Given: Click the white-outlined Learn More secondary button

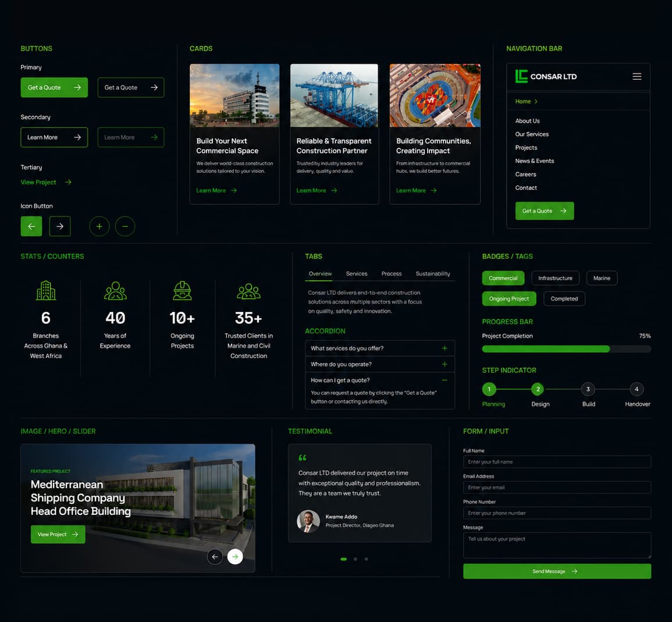Looking at the screenshot, I should point(54,137).
